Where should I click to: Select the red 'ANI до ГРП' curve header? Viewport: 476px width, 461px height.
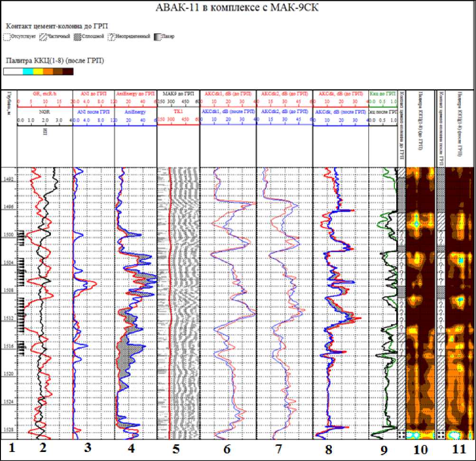click(x=93, y=94)
